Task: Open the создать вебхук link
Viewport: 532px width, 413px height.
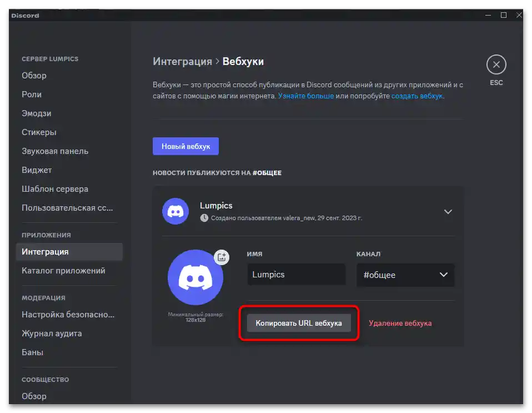Action: (417, 96)
